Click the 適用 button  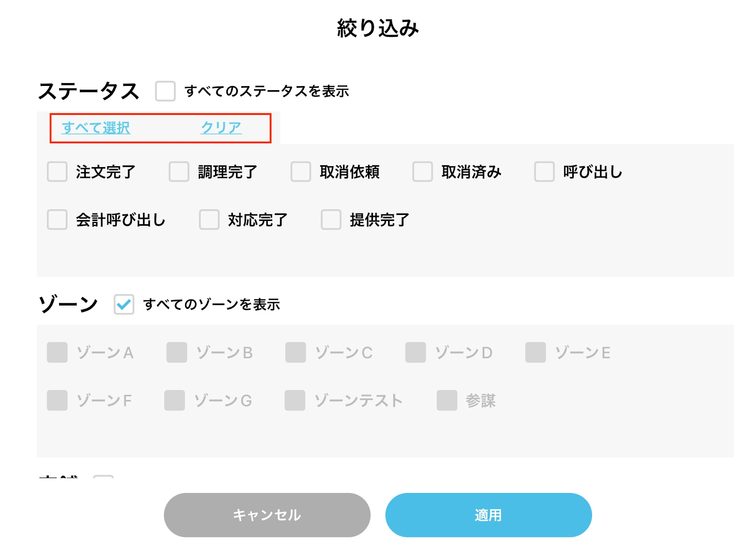pyautogui.click(x=488, y=515)
